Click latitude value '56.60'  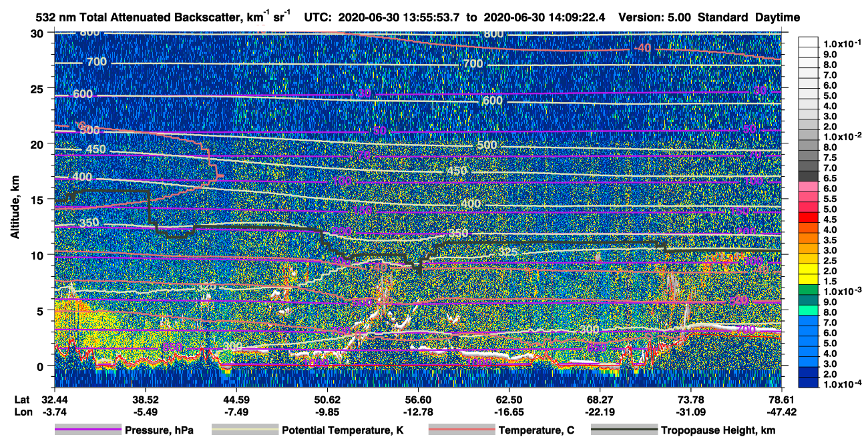(418, 400)
